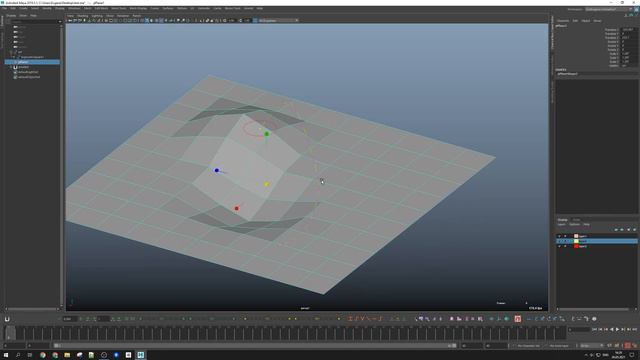Open the viewport Shading menu

(x=82, y=16)
